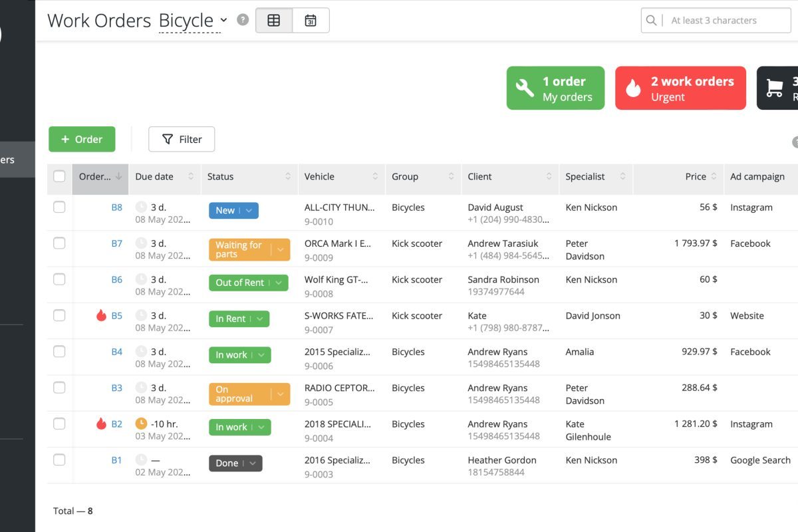Click urgent flame icon on order B2
Screen dimensions: 798x532
point(101,424)
